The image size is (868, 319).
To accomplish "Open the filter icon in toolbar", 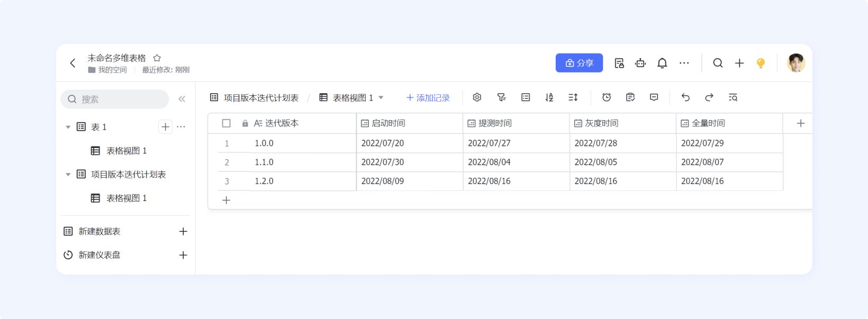I will point(501,97).
